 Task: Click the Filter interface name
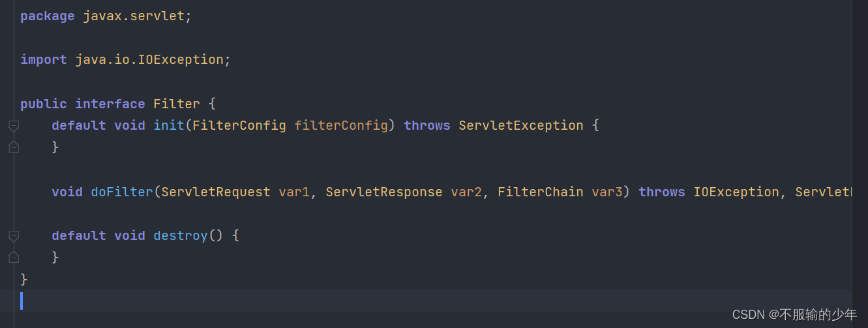coord(176,104)
